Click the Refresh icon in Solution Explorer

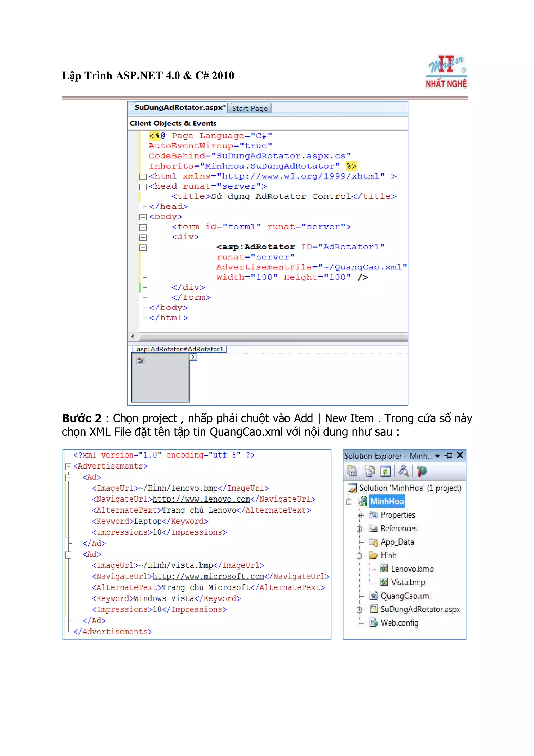(x=385, y=471)
